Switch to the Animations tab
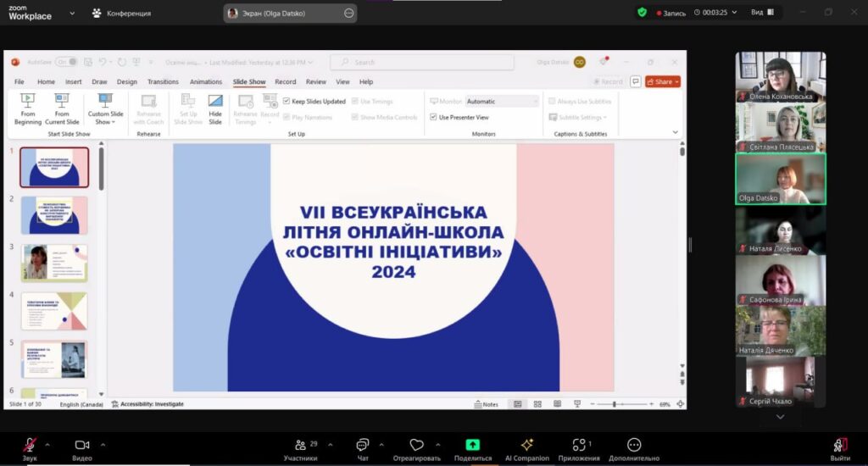Viewport: 868px width, 466px height. click(x=205, y=81)
